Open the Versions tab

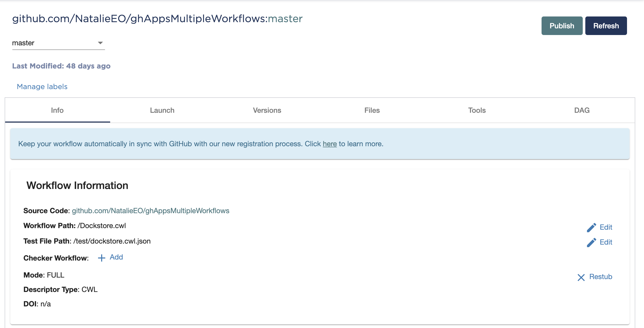point(267,110)
